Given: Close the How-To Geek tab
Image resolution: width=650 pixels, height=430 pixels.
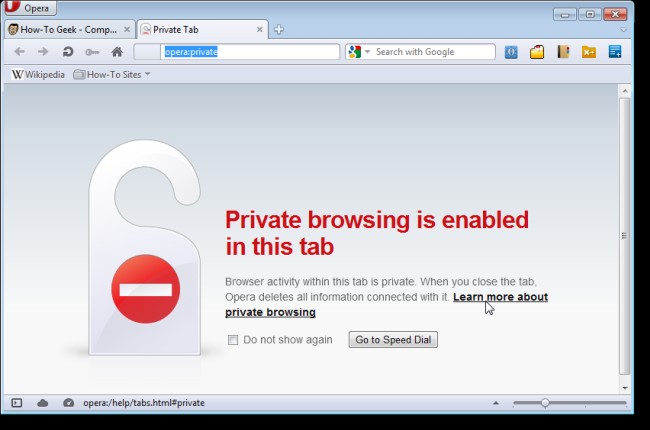Looking at the screenshot, I should [x=127, y=29].
